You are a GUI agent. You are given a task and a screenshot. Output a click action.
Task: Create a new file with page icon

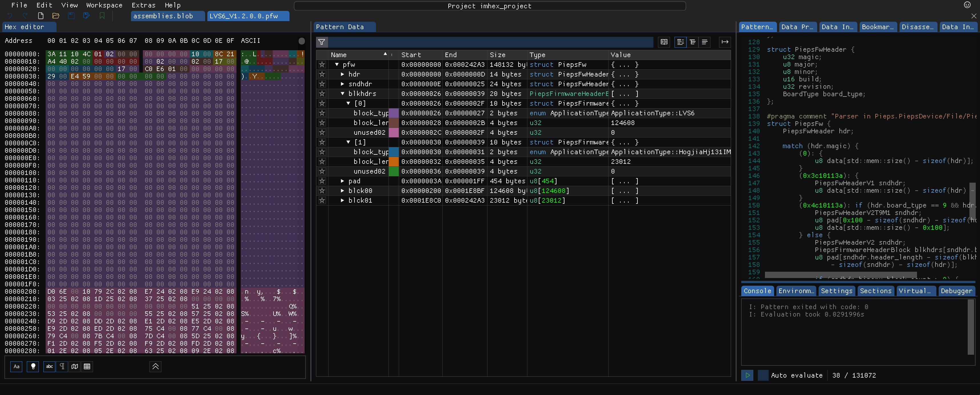[41, 16]
